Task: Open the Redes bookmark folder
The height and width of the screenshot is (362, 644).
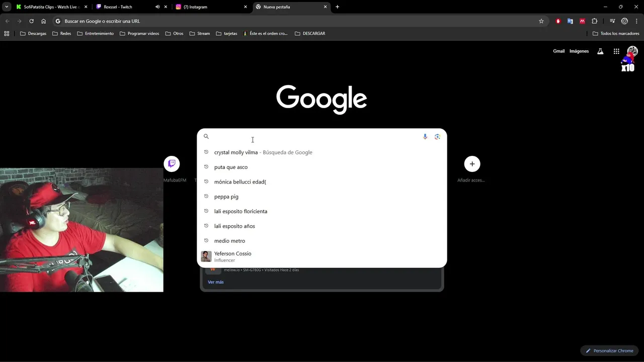Action: (x=62, y=34)
